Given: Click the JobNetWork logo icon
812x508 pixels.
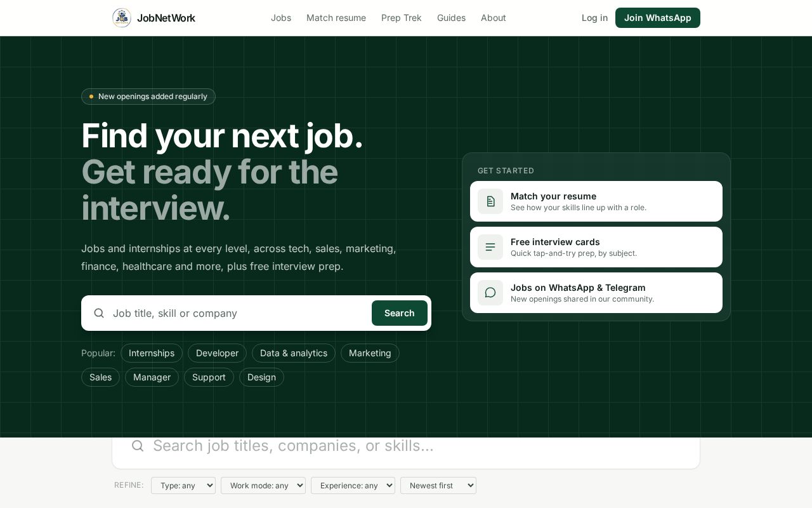Looking at the screenshot, I should pyautogui.click(x=122, y=18).
